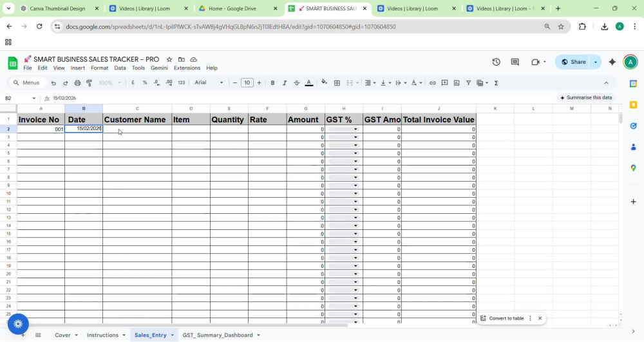The width and height of the screenshot is (644, 342).
Task: Check the cloud document status icon
Action: [x=193, y=59]
